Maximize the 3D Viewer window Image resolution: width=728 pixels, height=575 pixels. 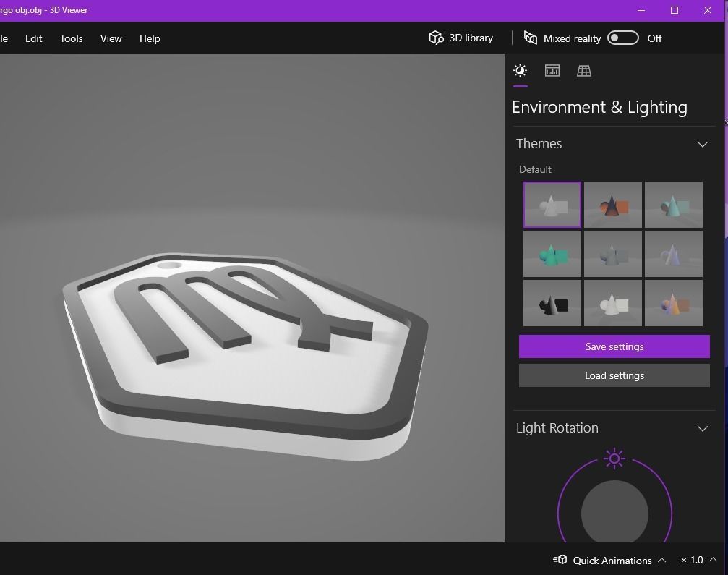[x=675, y=10]
